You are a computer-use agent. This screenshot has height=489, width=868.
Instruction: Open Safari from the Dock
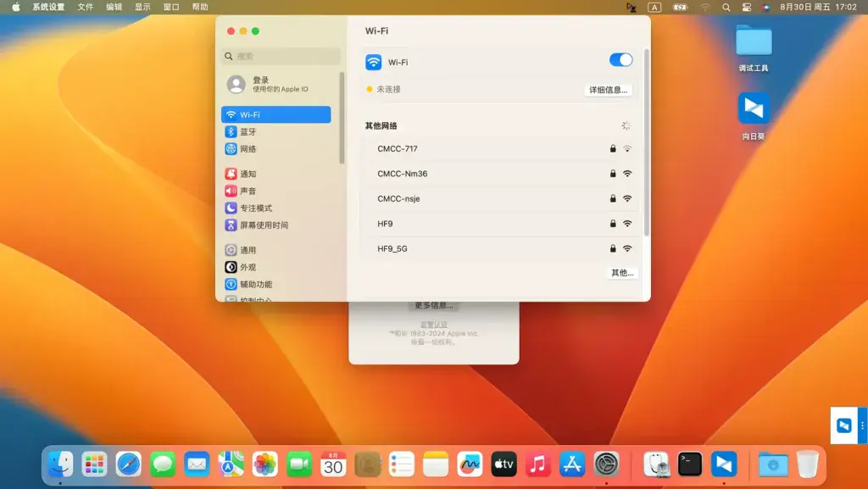tap(129, 464)
